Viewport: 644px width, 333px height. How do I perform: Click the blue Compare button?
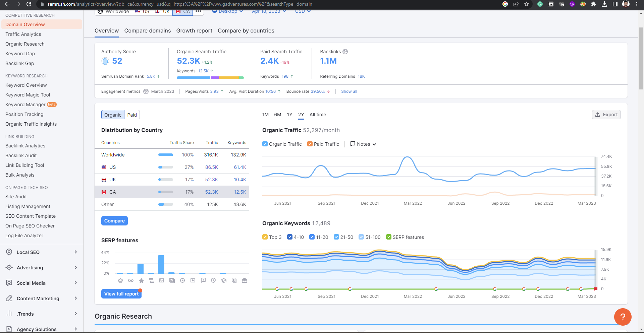[114, 221]
